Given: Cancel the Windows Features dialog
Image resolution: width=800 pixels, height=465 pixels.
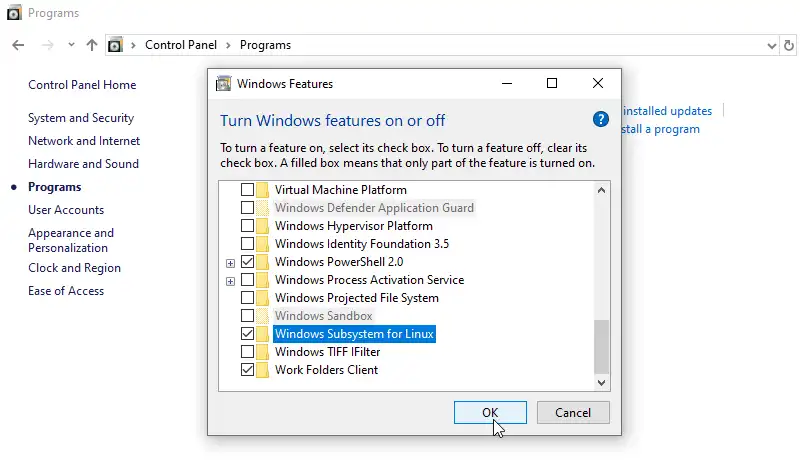Looking at the screenshot, I should click(573, 412).
